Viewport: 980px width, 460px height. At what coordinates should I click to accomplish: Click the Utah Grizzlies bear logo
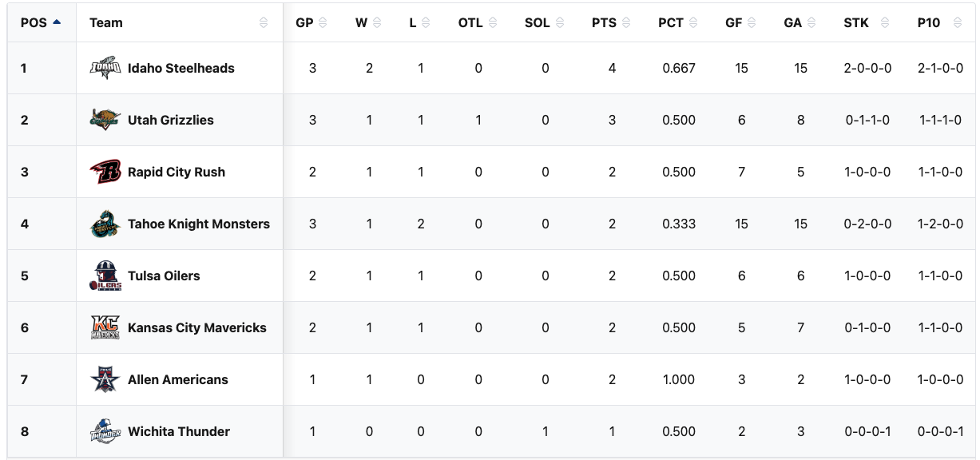(x=105, y=120)
